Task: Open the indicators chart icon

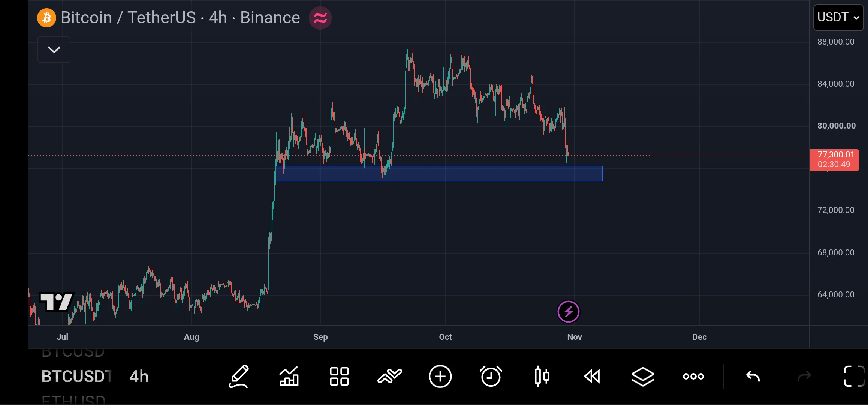Action: click(289, 376)
